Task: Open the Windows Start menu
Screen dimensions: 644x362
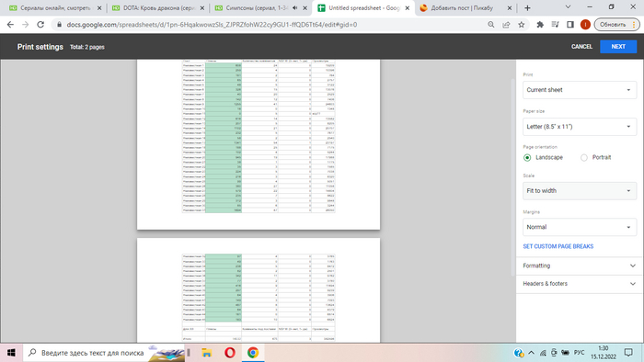Action: (11, 353)
